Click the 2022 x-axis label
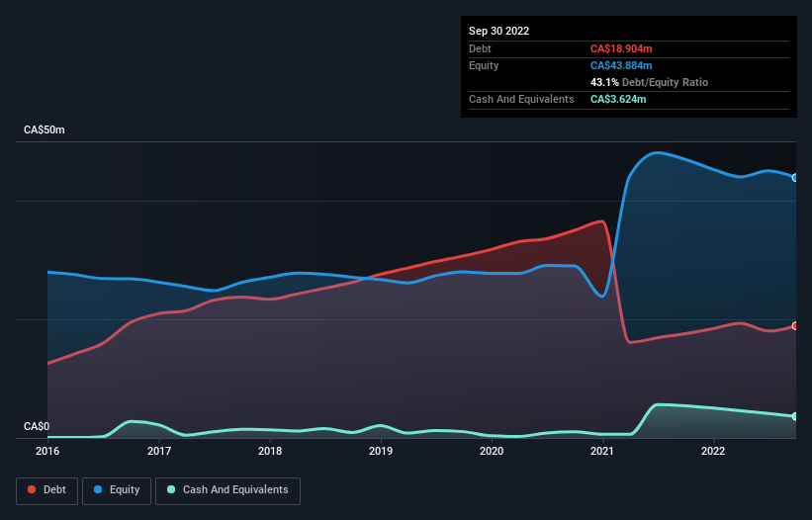Image resolution: width=812 pixels, height=520 pixels. click(713, 451)
